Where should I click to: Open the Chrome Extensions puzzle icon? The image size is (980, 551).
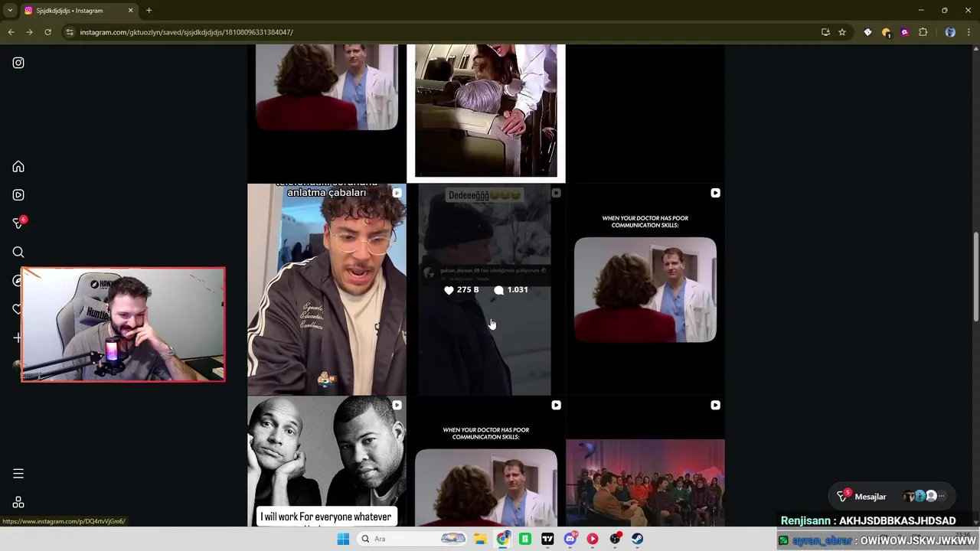coord(923,32)
